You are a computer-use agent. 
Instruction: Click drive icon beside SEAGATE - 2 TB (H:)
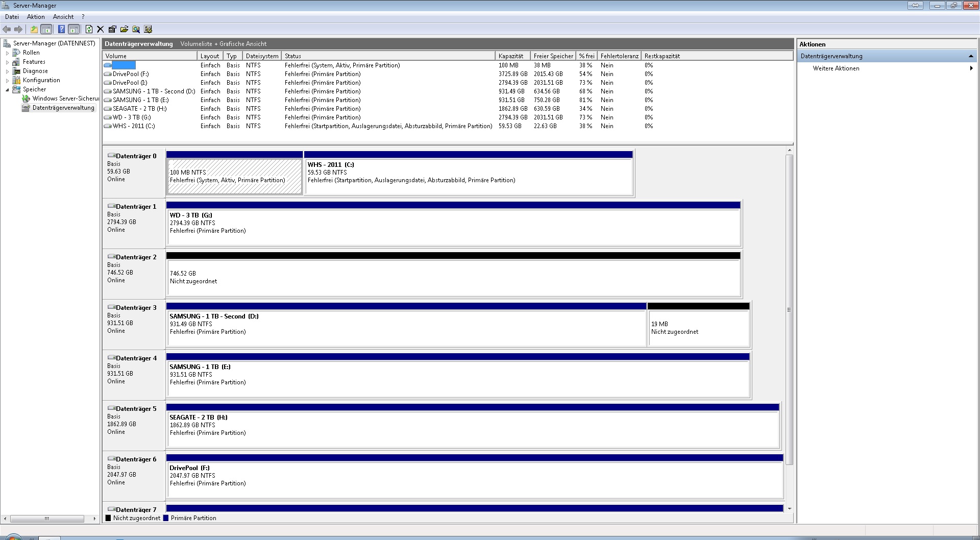tap(108, 109)
